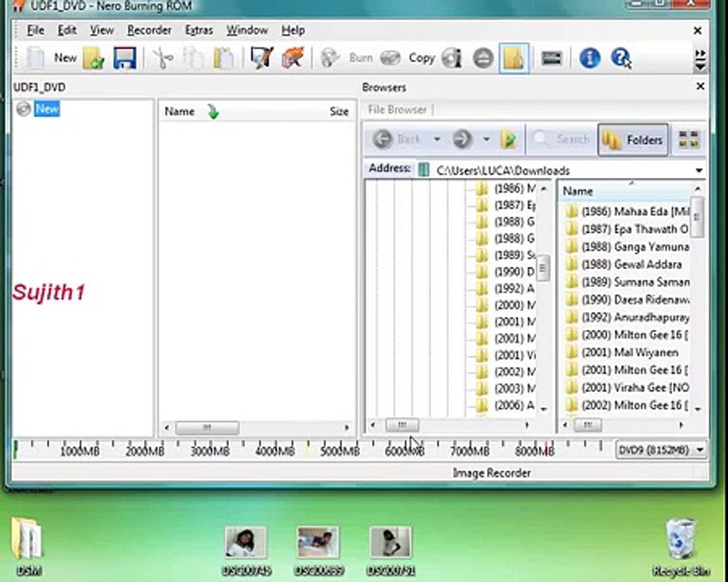Sort file browser list by Name header
The image size is (728, 582).
tap(578, 192)
